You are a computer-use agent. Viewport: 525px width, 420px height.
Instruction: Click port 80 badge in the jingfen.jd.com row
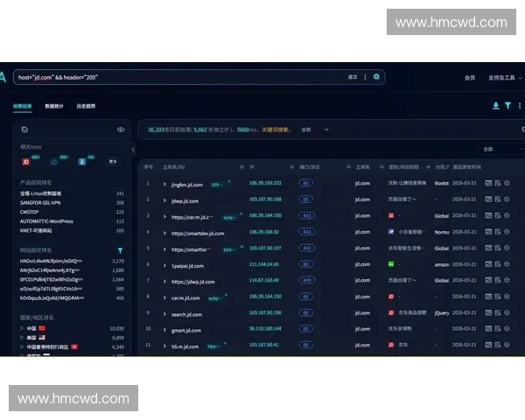point(305,183)
